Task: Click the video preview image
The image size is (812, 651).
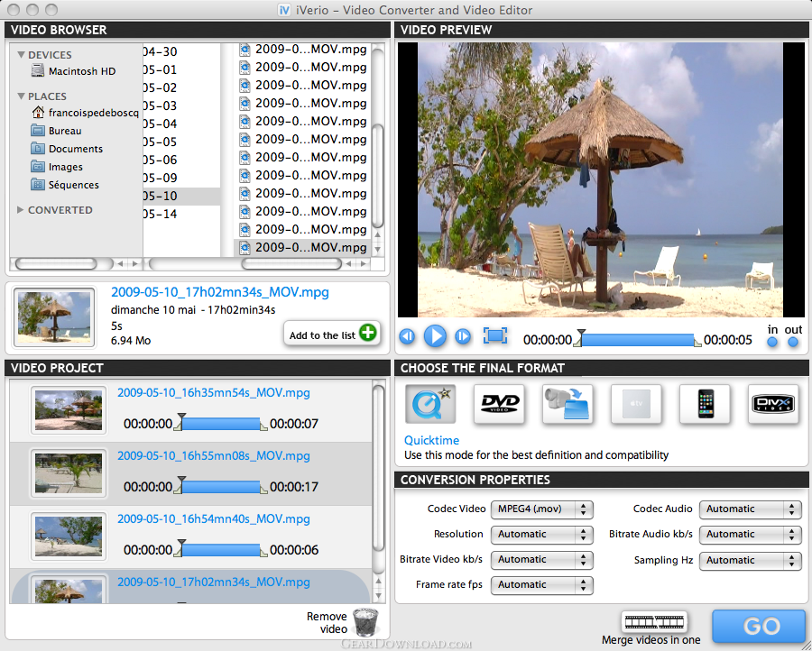Action: pyautogui.click(x=601, y=179)
